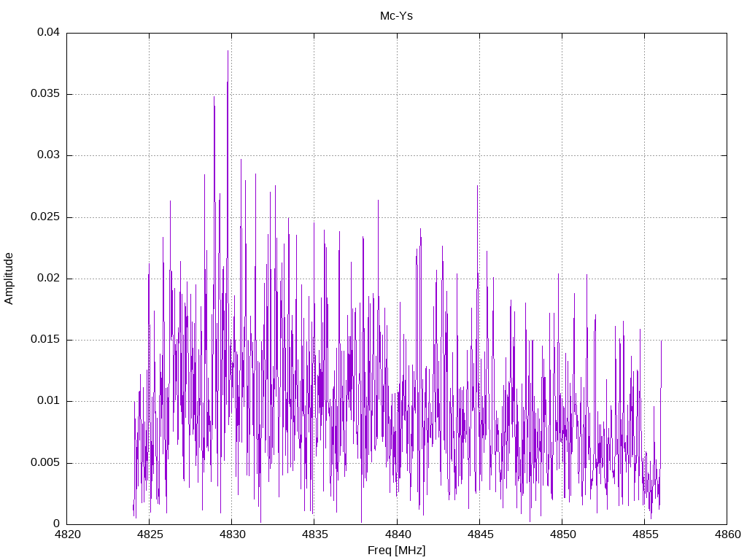Click the y-axis tick label 0.01

point(49,401)
